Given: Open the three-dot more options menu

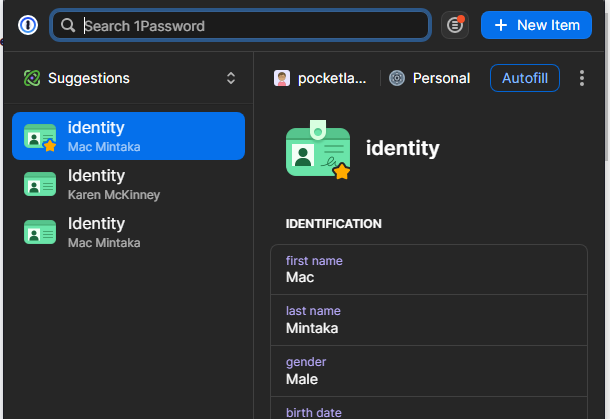Looking at the screenshot, I should [x=582, y=78].
